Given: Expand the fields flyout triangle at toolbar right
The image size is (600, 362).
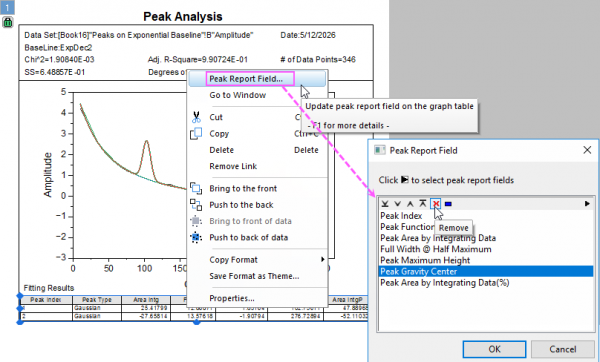Looking at the screenshot, I should coord(587,204).
